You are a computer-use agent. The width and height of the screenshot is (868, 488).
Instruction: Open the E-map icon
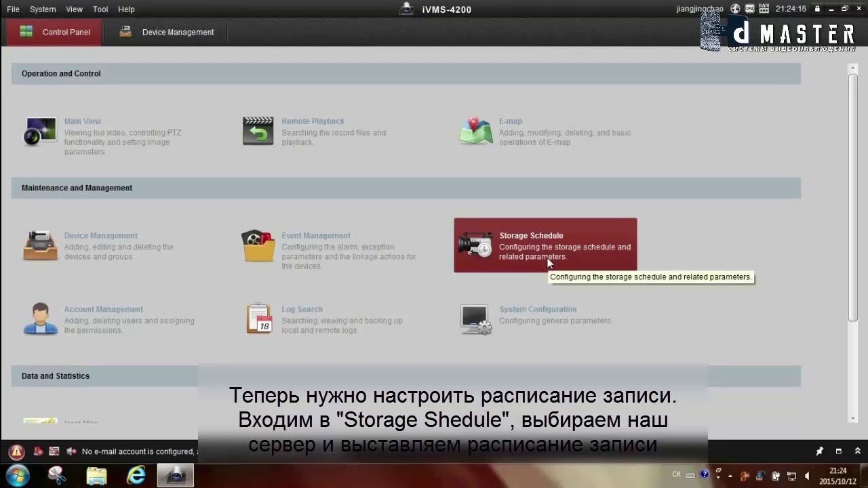pyautogui.click(x=475, y=131)
